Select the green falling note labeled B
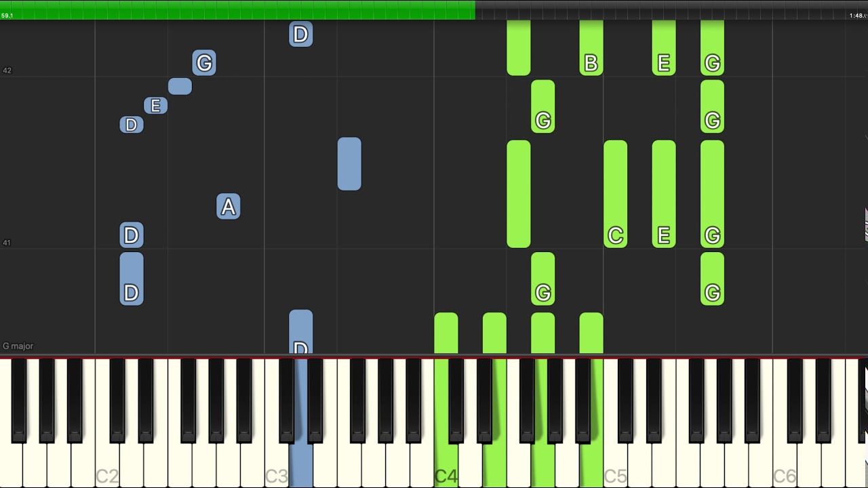This screenshot has height=488, width=868. [x=591, y=47]
